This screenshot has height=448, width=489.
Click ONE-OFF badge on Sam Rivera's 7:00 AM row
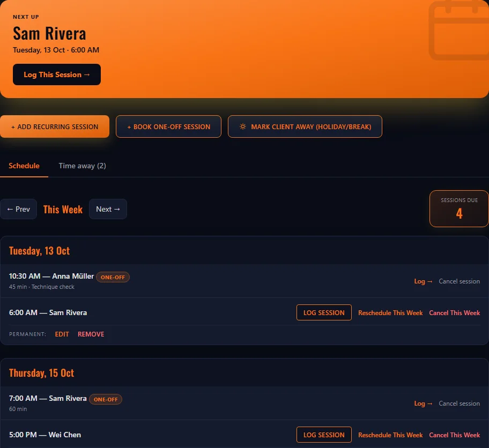click(106, 399)
